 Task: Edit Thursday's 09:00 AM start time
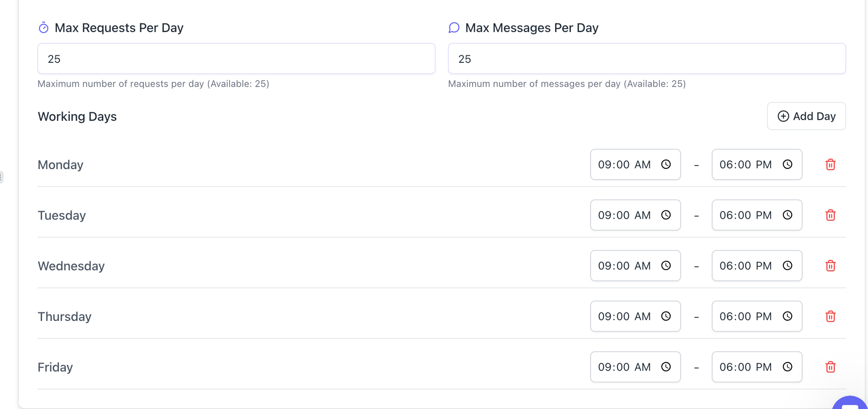pos(624,317)
